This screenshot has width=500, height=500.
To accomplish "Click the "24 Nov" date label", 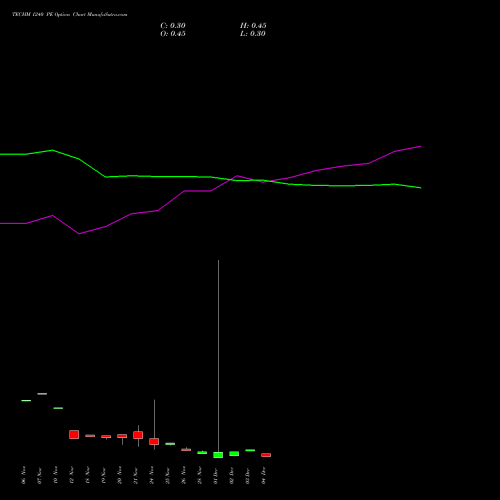I will (x=151, y=475).
